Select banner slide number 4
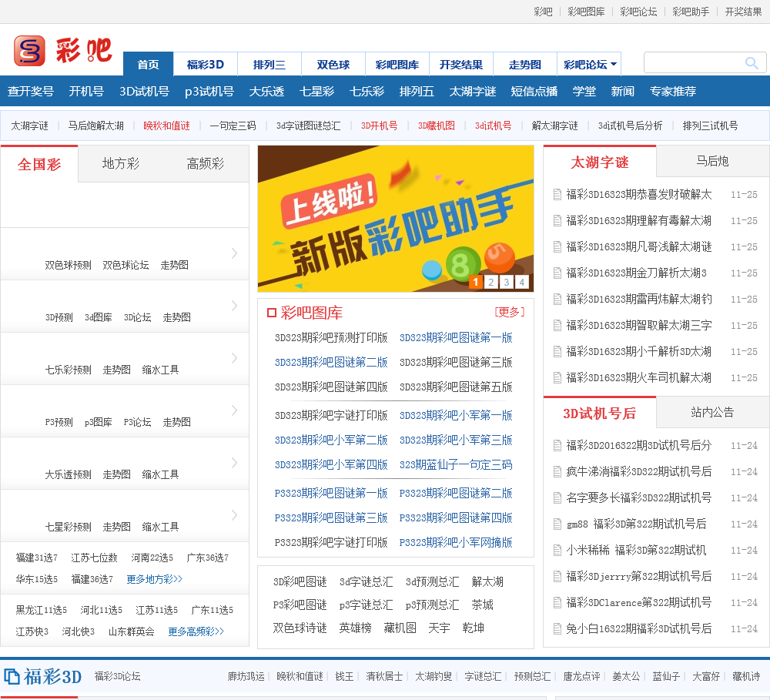The height and width of the screenshot is (700, 770). 521,283
